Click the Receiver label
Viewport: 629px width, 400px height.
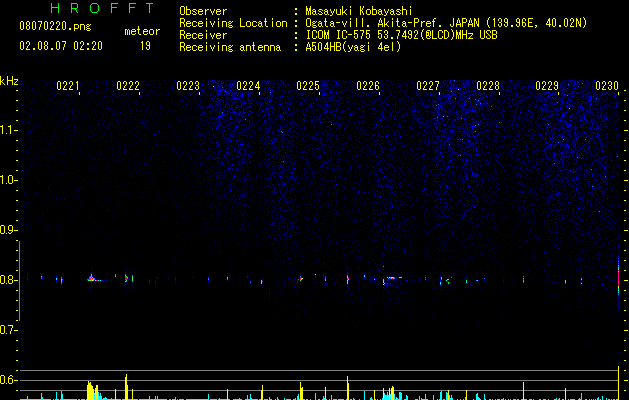203,35
